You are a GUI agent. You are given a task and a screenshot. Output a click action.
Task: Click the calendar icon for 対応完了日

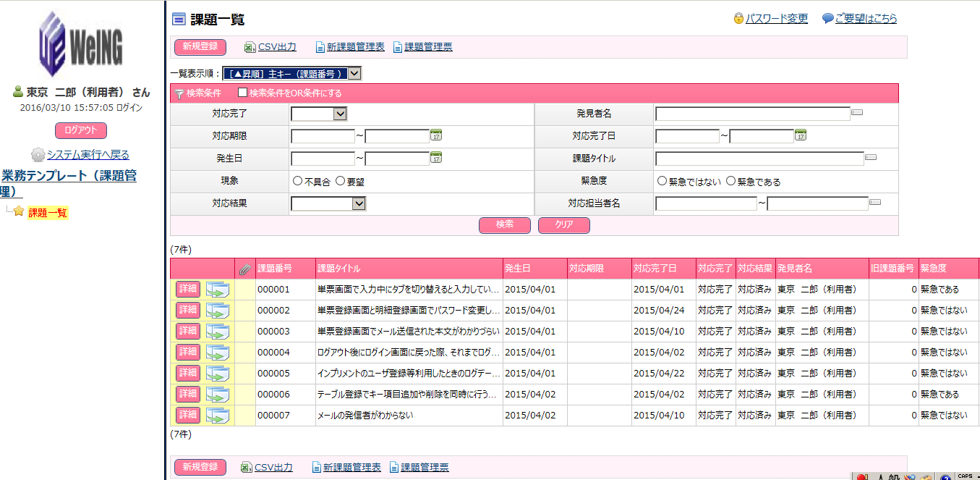(801, 135)
